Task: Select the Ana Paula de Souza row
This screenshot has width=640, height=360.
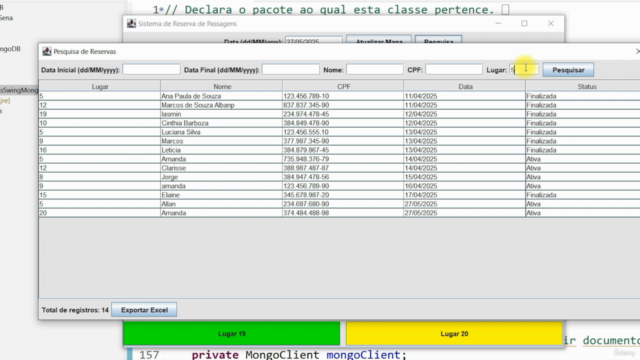Action: 340,96
